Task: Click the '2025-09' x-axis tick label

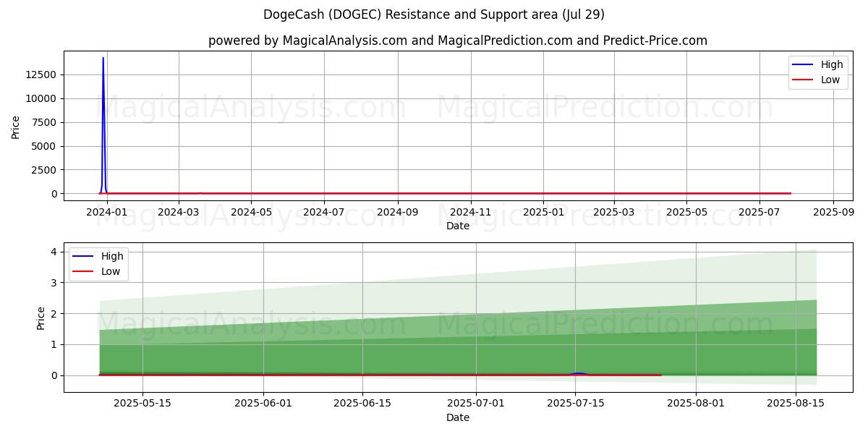Action: pos(833,213)
